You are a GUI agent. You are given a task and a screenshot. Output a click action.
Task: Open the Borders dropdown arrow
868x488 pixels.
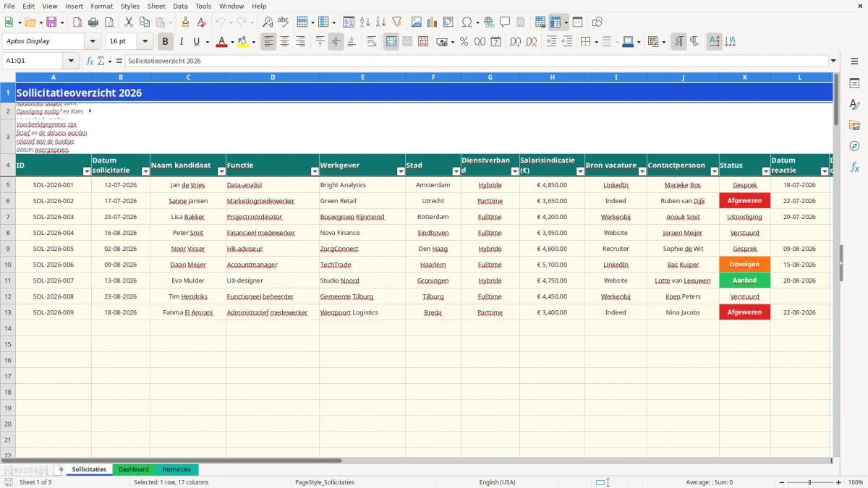tap(597, 42)
